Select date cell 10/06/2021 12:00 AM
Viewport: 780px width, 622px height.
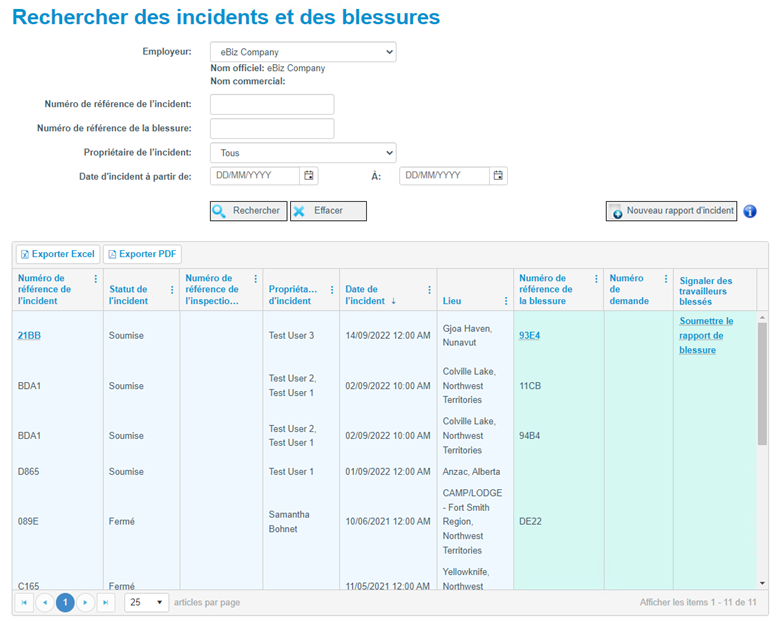(x=388, y=521)
